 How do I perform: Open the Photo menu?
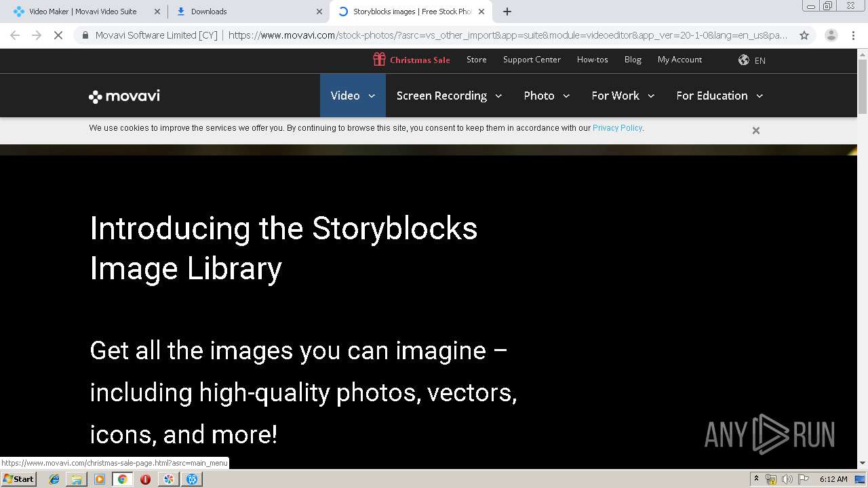[547, 96]
